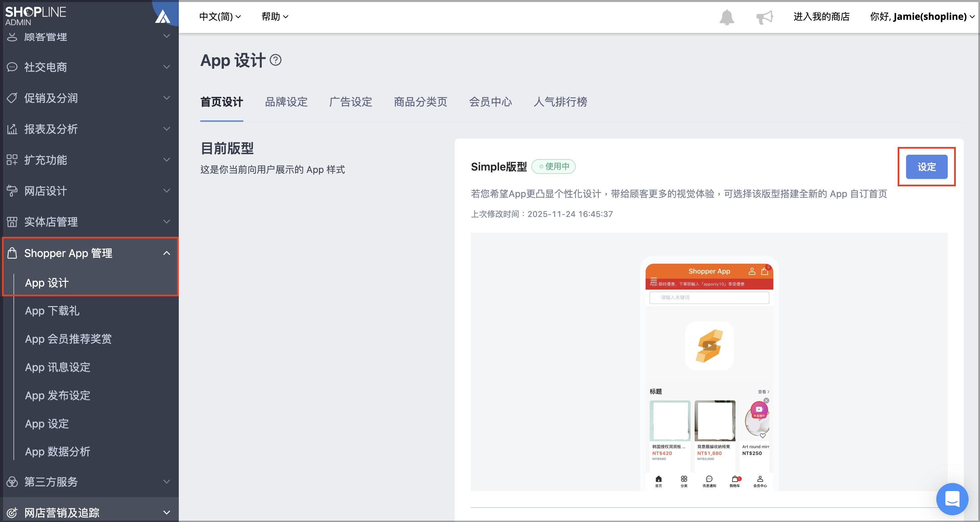Click the 网店设计 paint roller icon
980x522 pixels.
tap(12, 191)
